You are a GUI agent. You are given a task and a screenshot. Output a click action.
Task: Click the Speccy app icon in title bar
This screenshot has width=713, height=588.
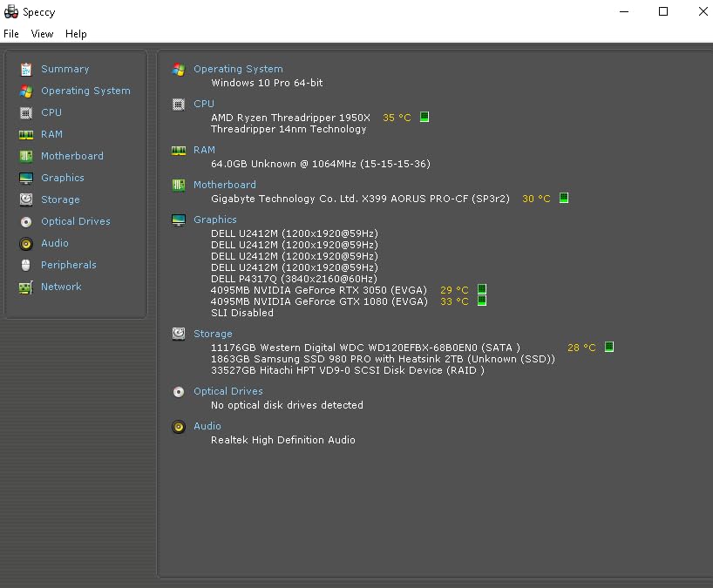[x=11, y=12]
